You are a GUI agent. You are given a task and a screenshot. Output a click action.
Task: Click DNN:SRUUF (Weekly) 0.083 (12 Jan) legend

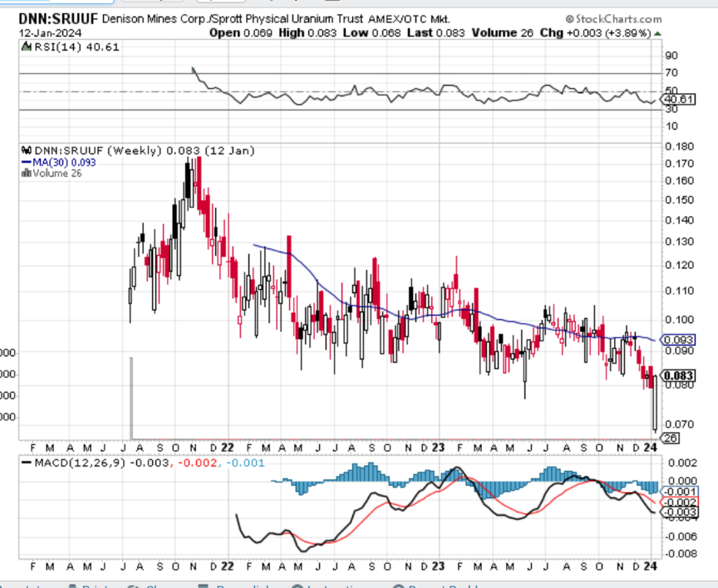tap(145, 150)
